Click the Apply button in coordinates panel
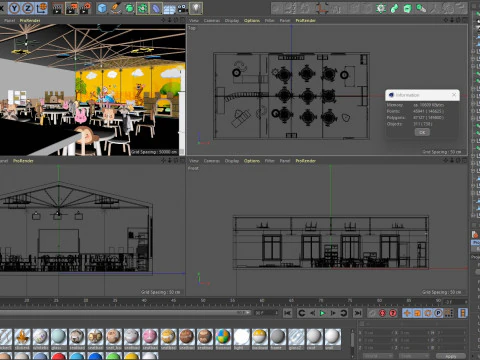The image size is (480, 360). [x=451, y=356]
